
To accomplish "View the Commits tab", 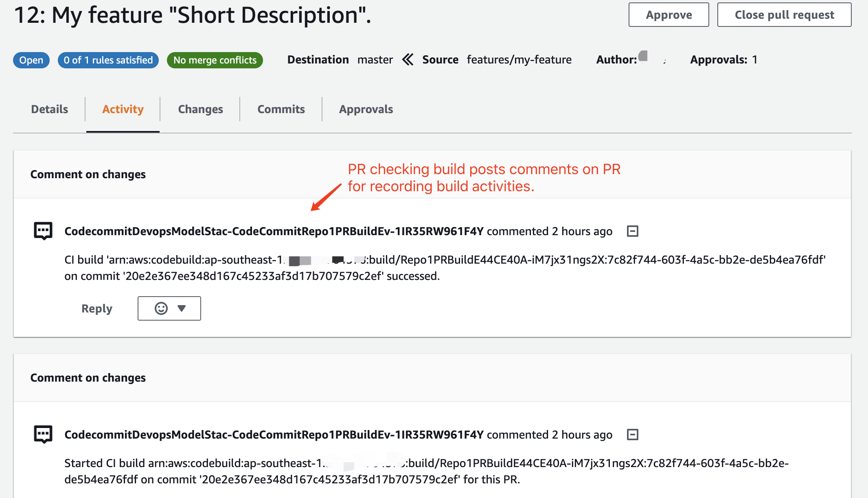I will point(281,109).
